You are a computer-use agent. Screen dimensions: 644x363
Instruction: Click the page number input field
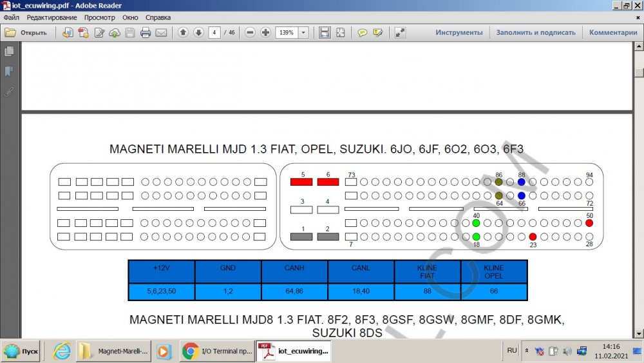pos(214,32)
